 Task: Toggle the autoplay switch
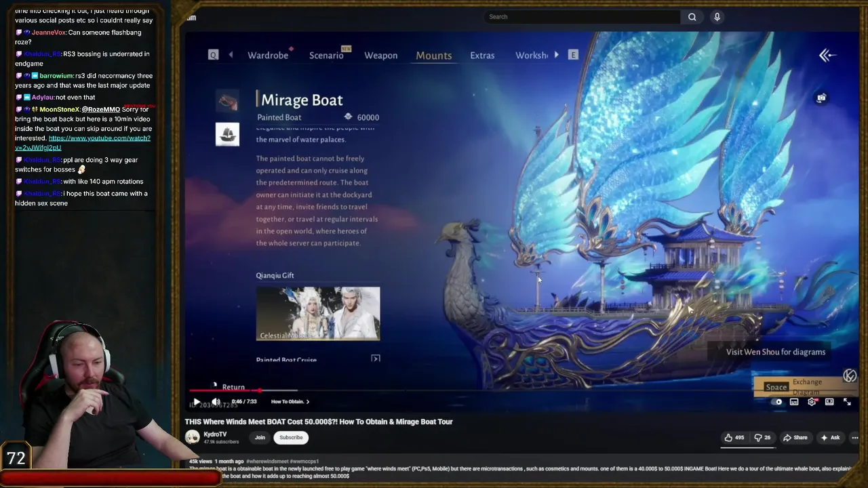point(778,402)
